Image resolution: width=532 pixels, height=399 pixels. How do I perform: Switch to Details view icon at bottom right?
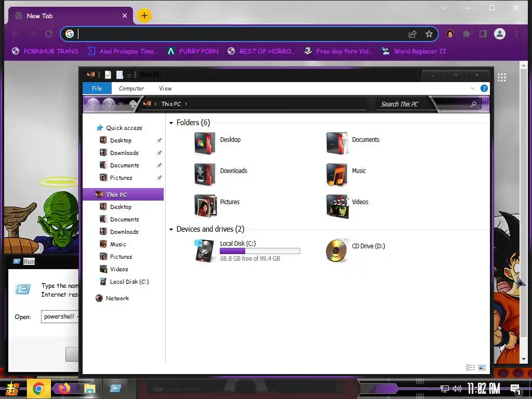[471, 367]
